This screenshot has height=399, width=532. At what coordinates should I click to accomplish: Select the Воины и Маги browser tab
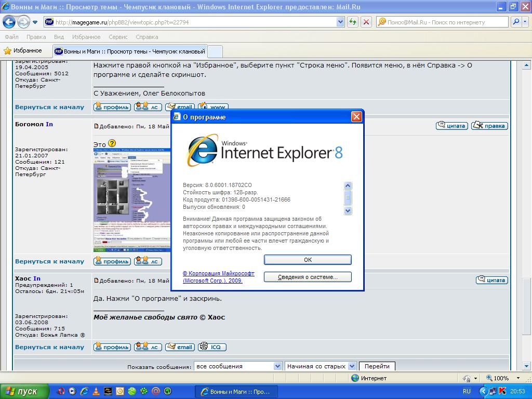coord(130,51)
